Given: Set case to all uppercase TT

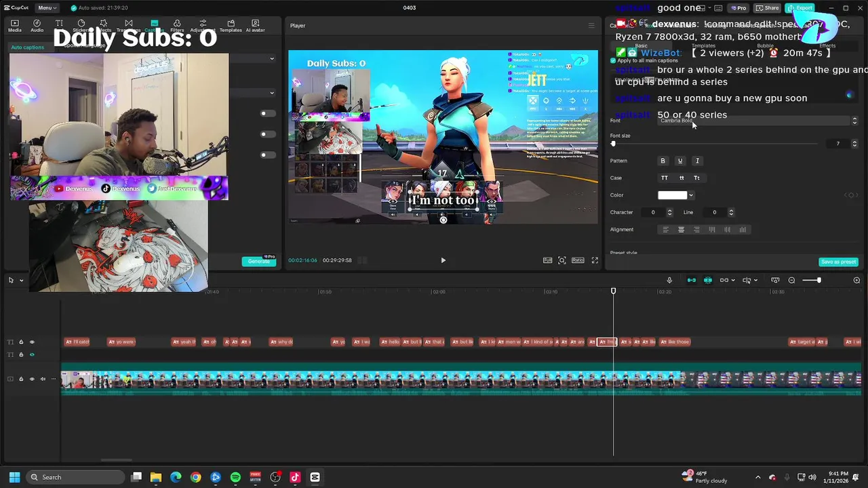Looking at the screenshot, I should pyautogui.click(x=665, y=178).
